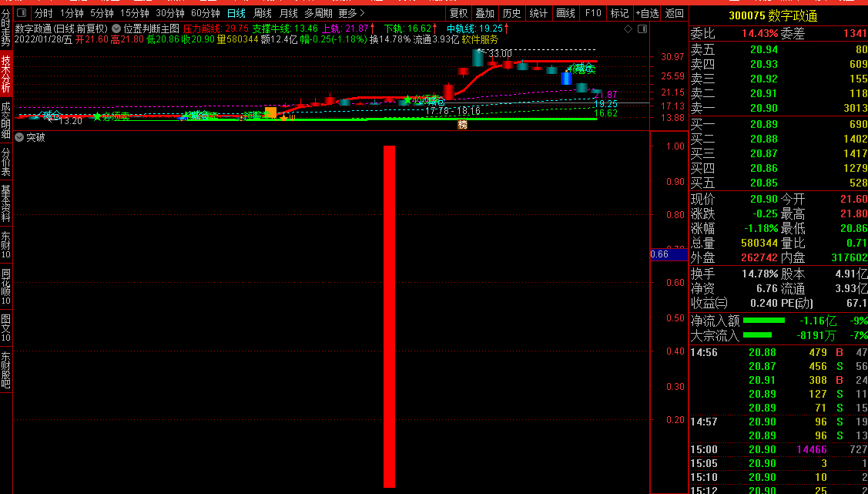Open the 基本资料 side tab
The width and height of the screenshot is (868, 494).
tap(6, 203)
